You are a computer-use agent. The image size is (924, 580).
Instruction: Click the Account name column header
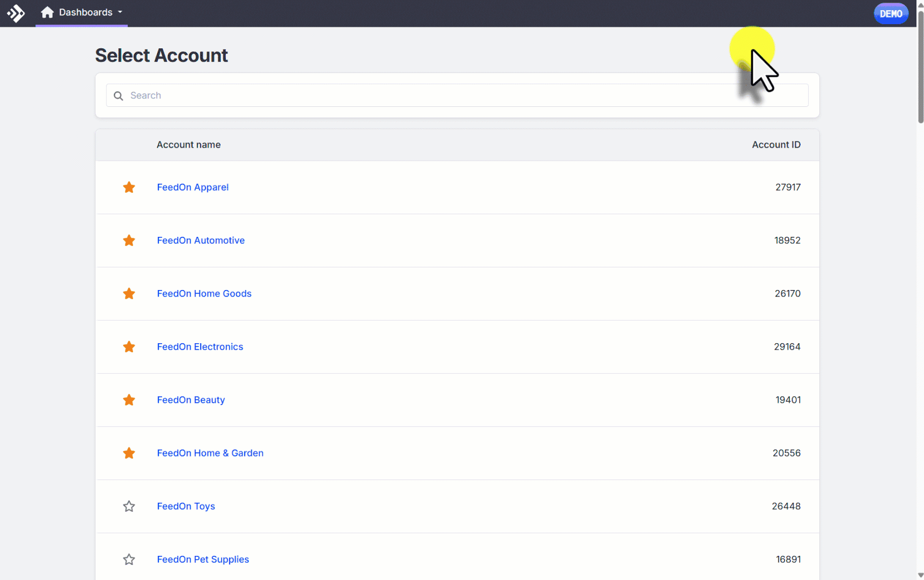pyautogui.click(x=188, y=144)
